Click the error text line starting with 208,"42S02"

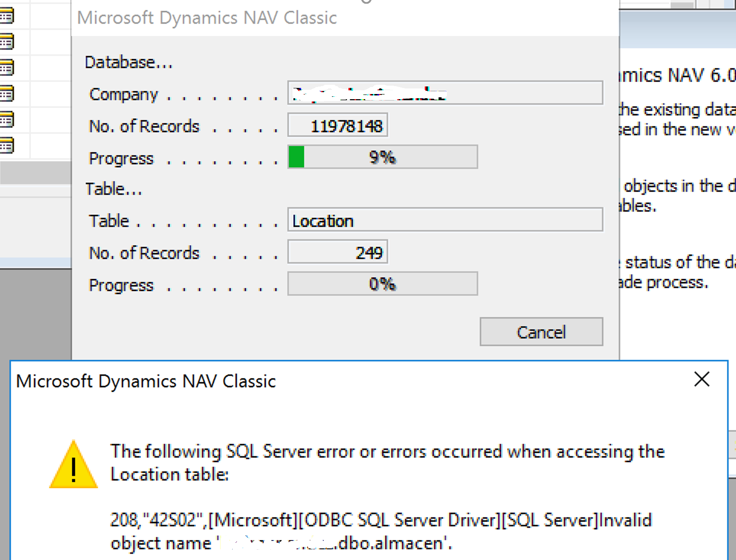pos(381,520)
